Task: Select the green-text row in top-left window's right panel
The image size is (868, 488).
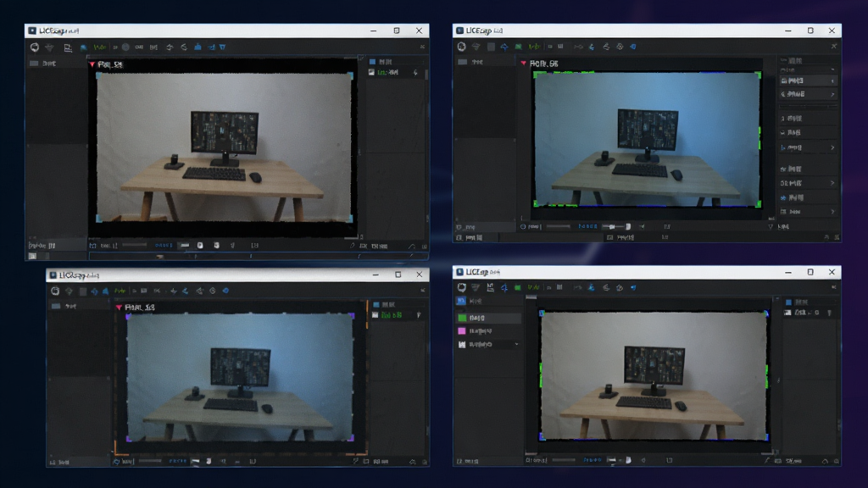Action: (393, 73)
